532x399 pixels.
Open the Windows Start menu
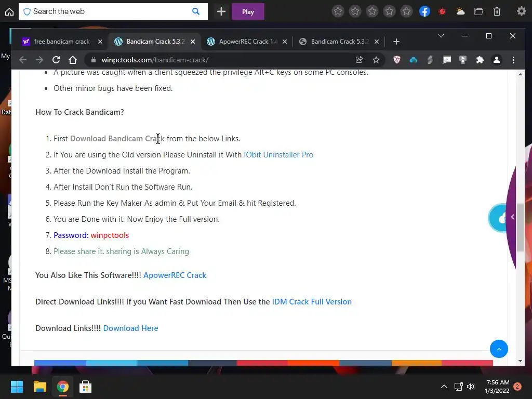pos(17,387)
